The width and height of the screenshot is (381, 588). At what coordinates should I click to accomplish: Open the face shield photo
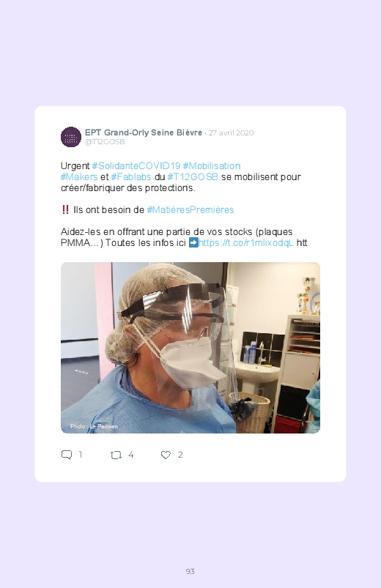pyautogui.click(x=190, y=348)
